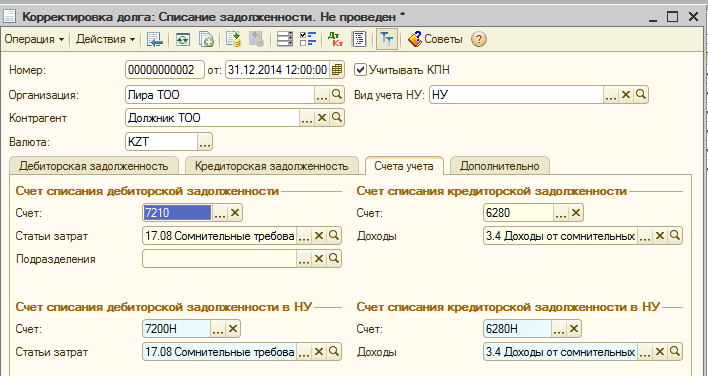Open the date calendar picker
This screenshot has width=708, height=376.
pyautogui.click(x=336, y=70)
